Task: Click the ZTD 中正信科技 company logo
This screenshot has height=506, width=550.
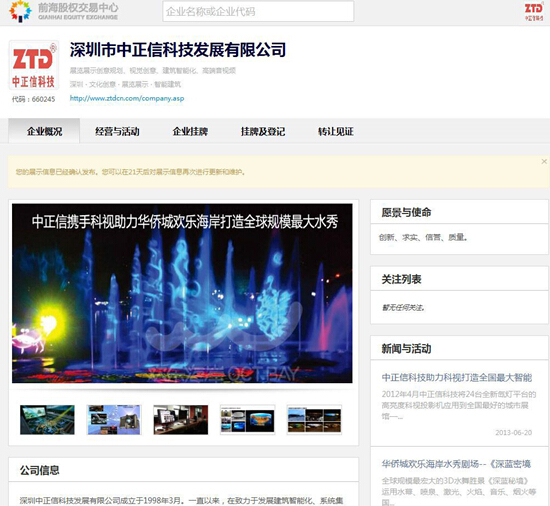Action: tap(34, 65)
